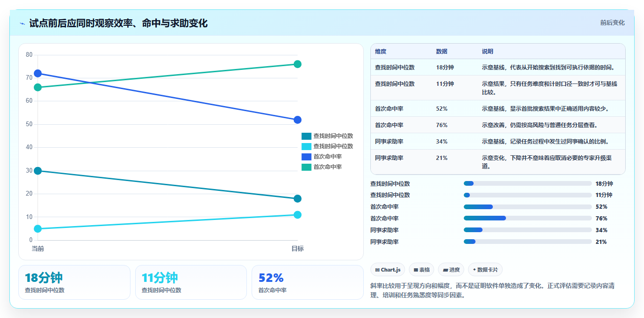
Task: Click the description starting 示意改善，仍需按高风险
Action: point(539,125)
